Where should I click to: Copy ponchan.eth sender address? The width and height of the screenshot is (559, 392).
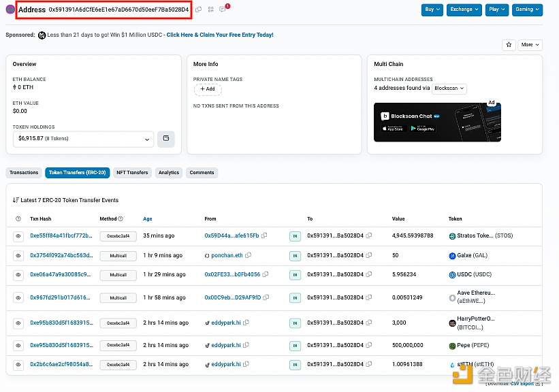[248, 255]
